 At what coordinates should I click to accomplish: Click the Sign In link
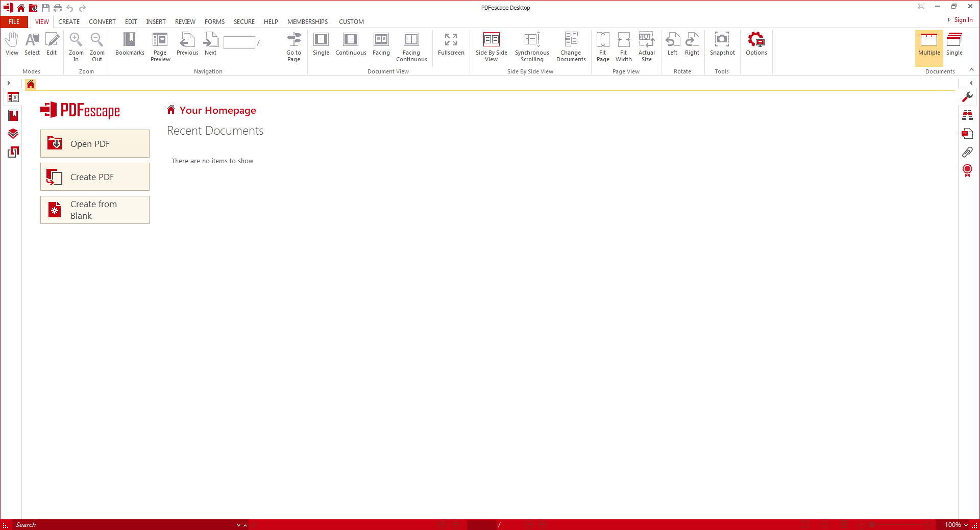[x=963, y=20]
